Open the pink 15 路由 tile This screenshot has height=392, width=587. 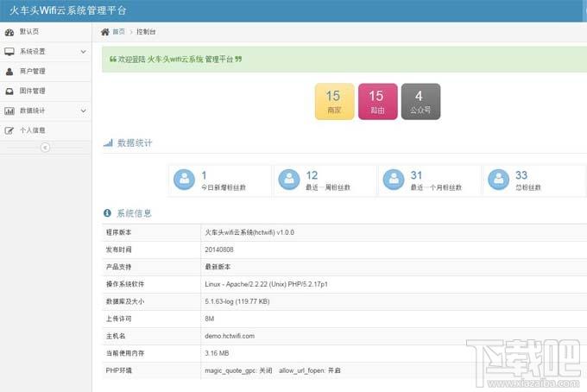pos(378,102)
